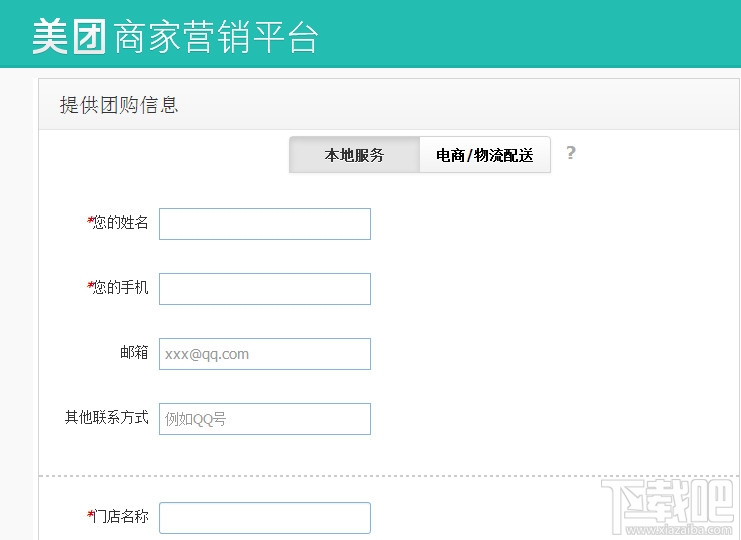Click the 邮箱 label text
The height and width of the screenshot is (540, 741).
[x=134, y=352]
